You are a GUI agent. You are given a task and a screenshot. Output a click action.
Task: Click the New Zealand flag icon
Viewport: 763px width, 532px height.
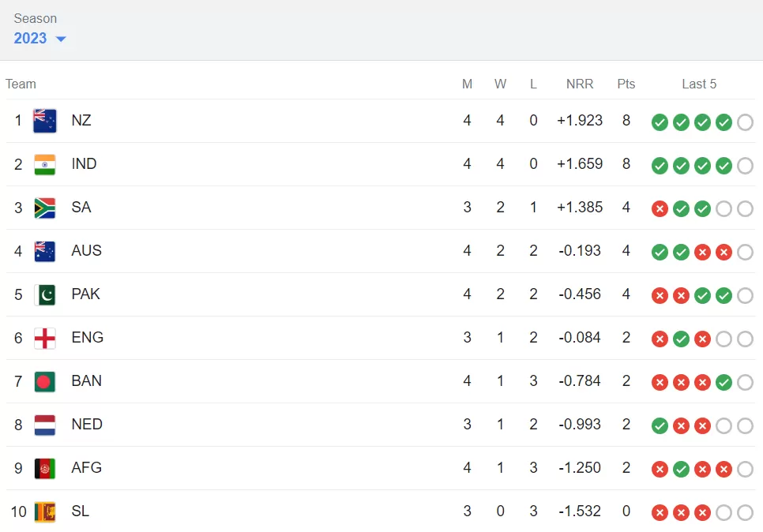click(x=45, y=121)
